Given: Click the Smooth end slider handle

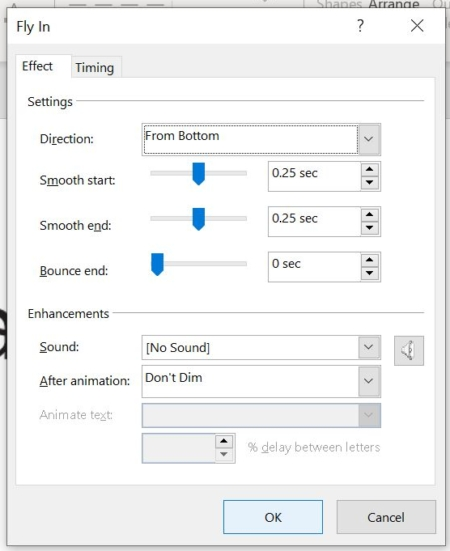Looking at the screenshot, I should [x=198, y=219].
